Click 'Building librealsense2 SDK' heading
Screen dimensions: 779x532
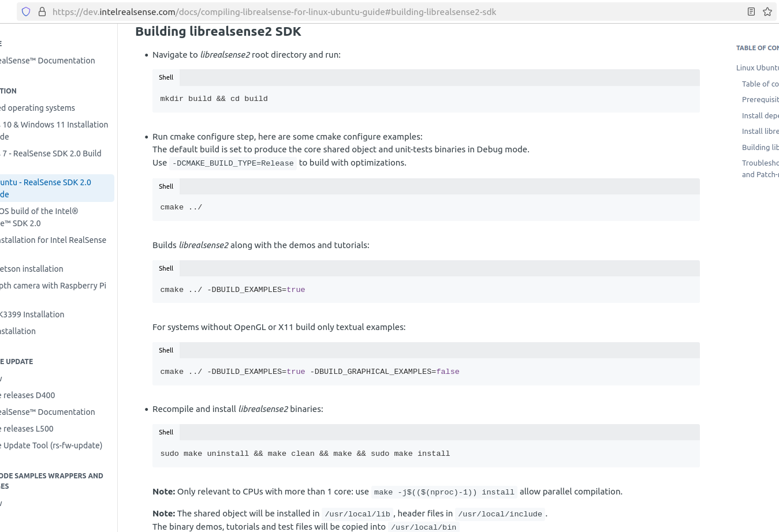[x=218, y=32]
